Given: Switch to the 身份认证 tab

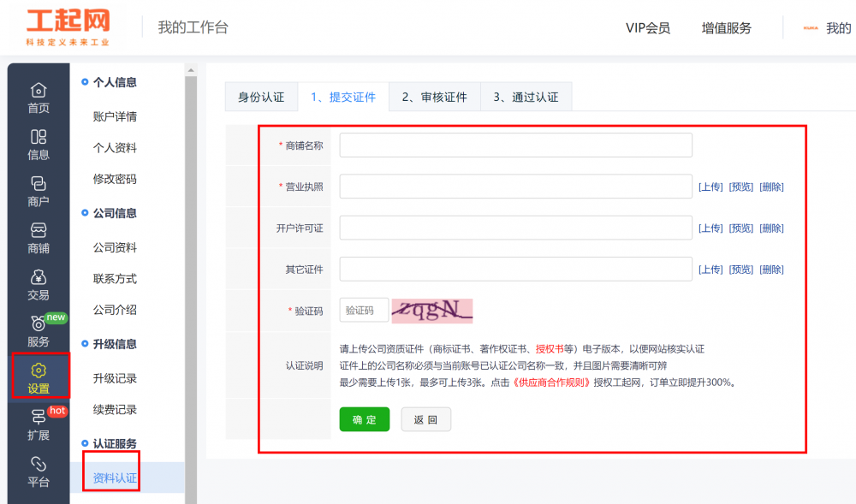Looking at the screenshot, I should click(261, 97).
